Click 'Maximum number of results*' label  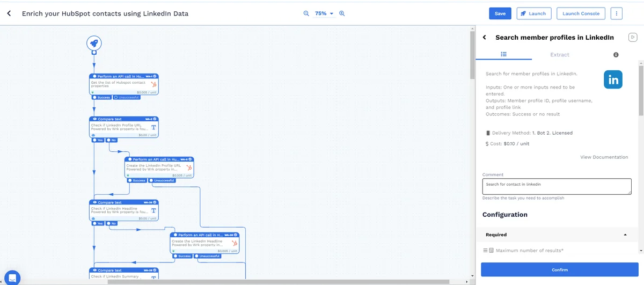[x=530, y=251]
